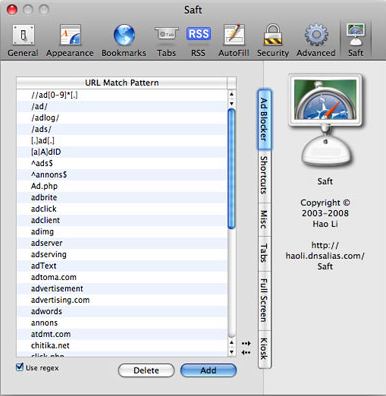The height and width of the screenshot is (396, 386).
Task: Click the top scroll-up arrow of list
Action: click(x=232, y=94)
